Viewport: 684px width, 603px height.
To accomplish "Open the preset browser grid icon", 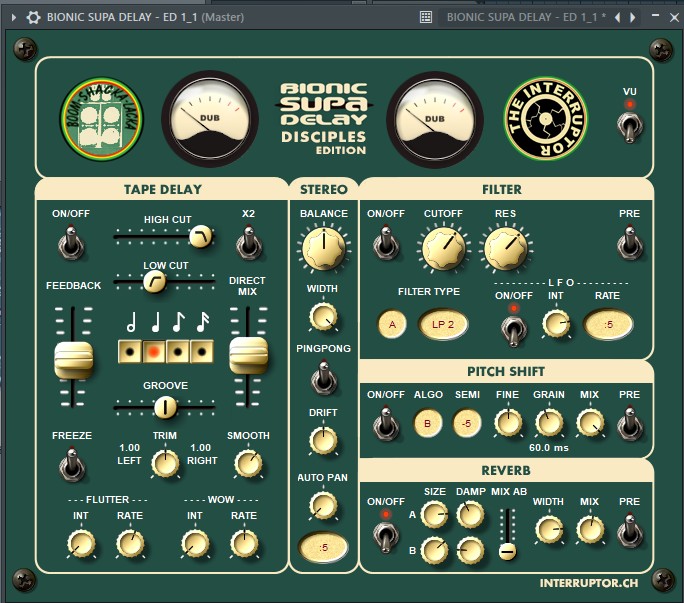I will click(x=426, y=17).
